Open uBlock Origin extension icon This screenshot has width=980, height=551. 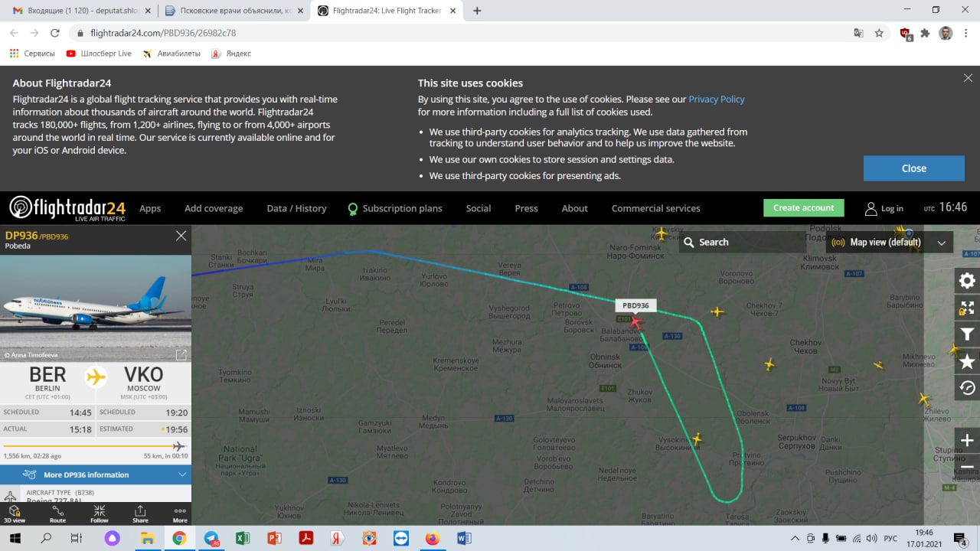[x=906, y=33]
